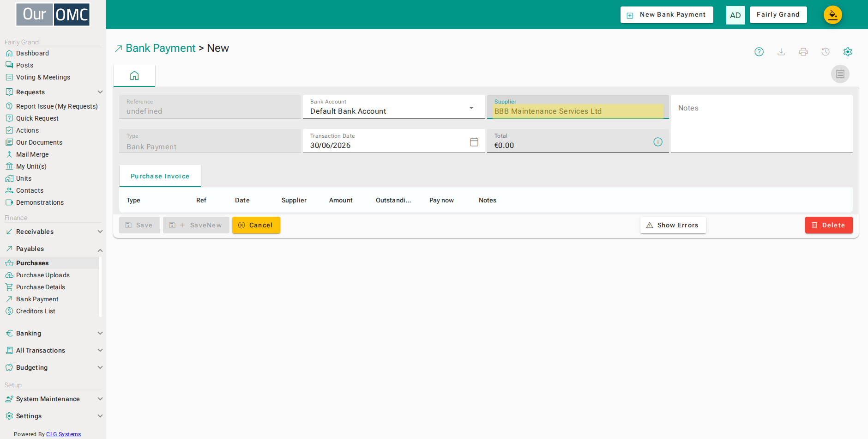Open the settings gear icon near Bank Payment title
868x439 pixels.
tap(848, 52)
